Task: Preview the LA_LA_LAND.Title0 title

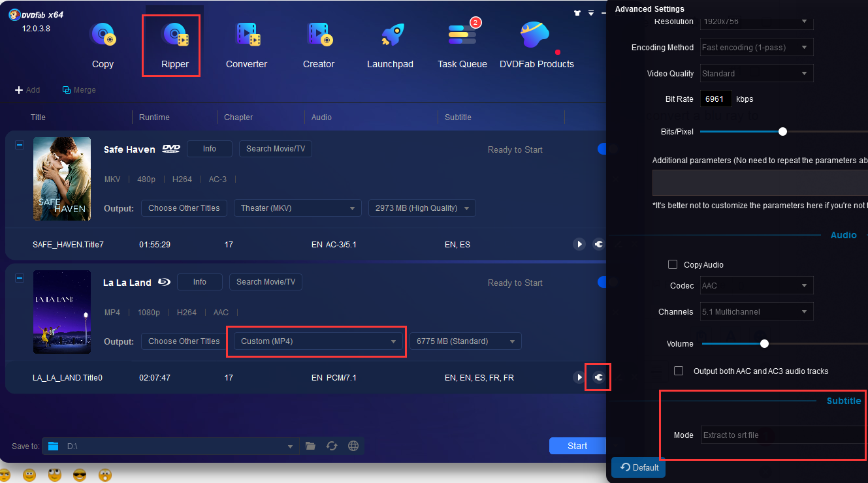Action: click(x=579, y=377)
